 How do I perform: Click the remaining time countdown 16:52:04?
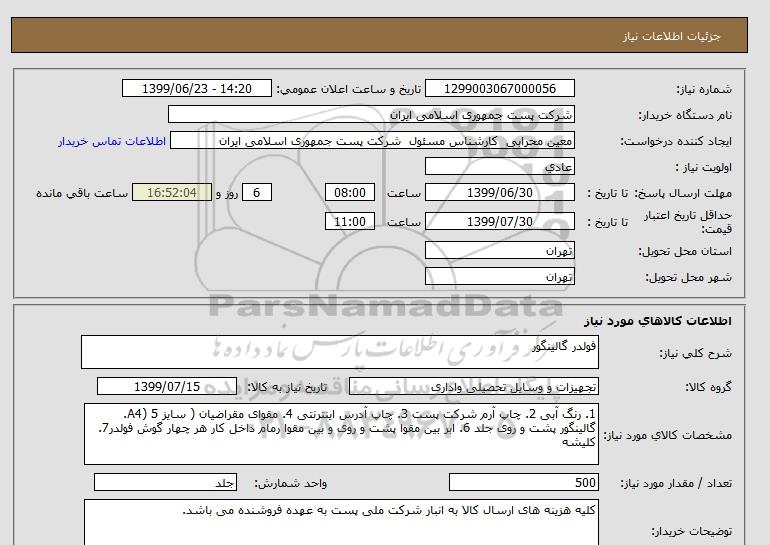[x=172, y=192]
